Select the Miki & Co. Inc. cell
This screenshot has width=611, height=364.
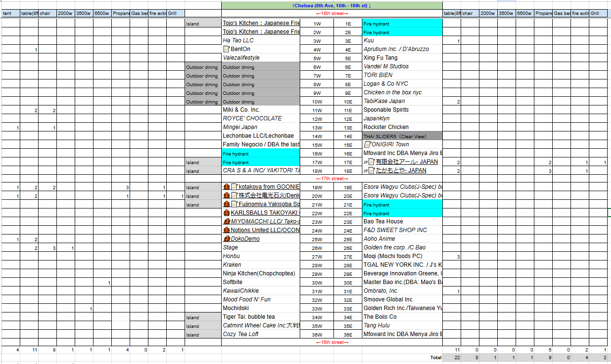(261, 110)
